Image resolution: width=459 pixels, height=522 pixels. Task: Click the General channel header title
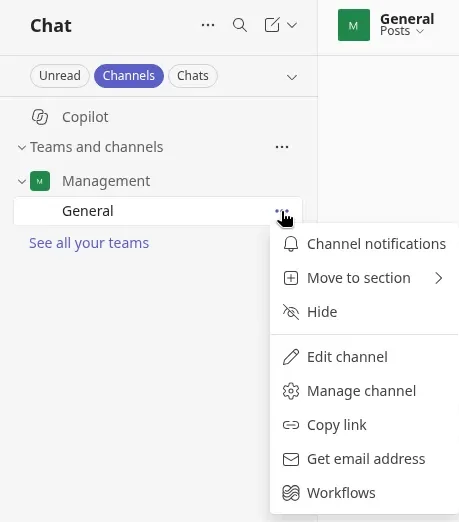point(407,19)
